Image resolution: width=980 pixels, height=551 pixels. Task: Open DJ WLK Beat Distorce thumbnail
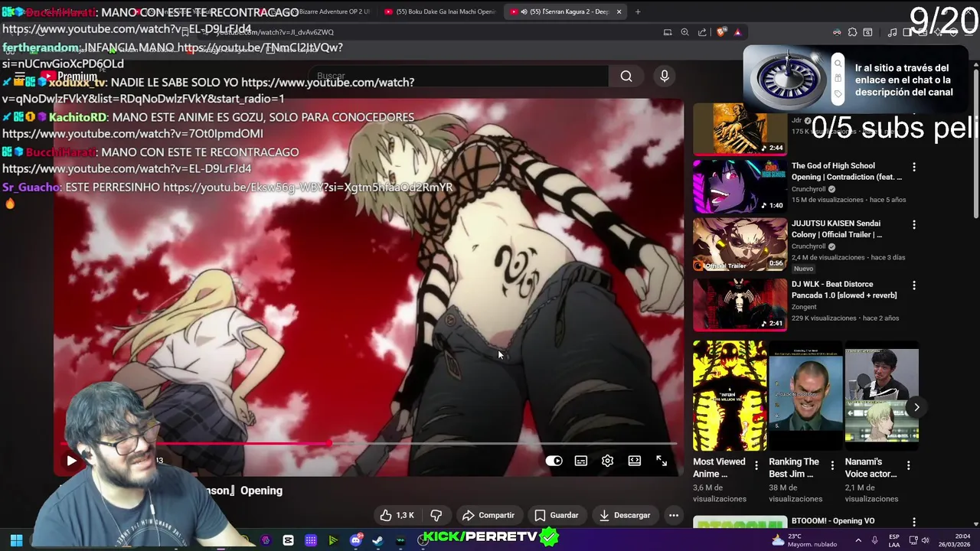tap(740, 304)
